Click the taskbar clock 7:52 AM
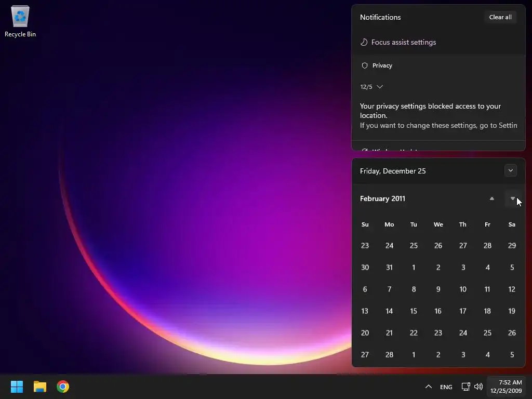This screenshot has height=399, width=532. (x=506, y=387)
